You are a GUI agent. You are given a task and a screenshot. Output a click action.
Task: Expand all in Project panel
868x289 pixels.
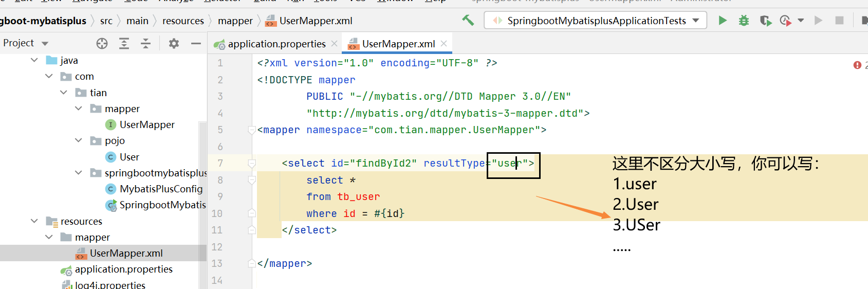(124, 43)
